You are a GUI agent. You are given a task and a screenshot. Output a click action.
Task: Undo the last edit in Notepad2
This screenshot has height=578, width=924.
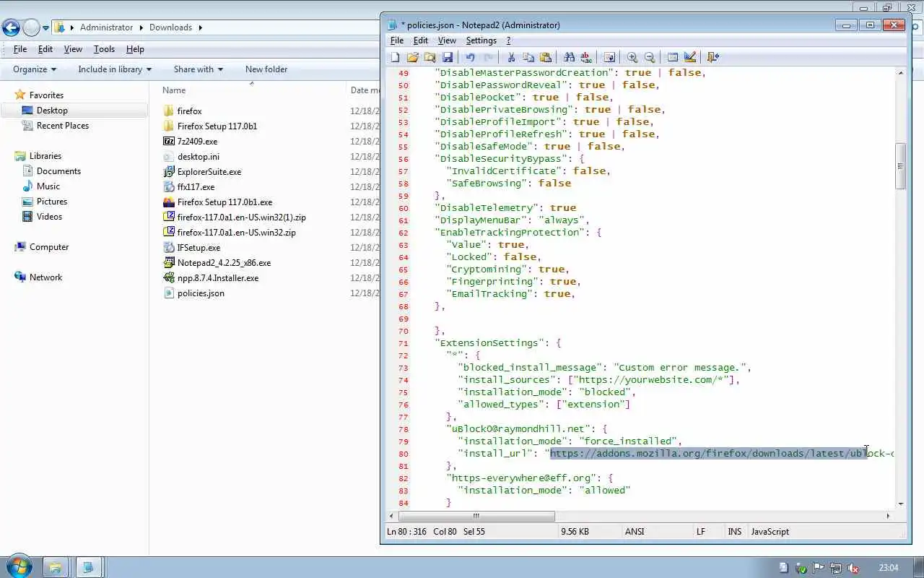471,57
